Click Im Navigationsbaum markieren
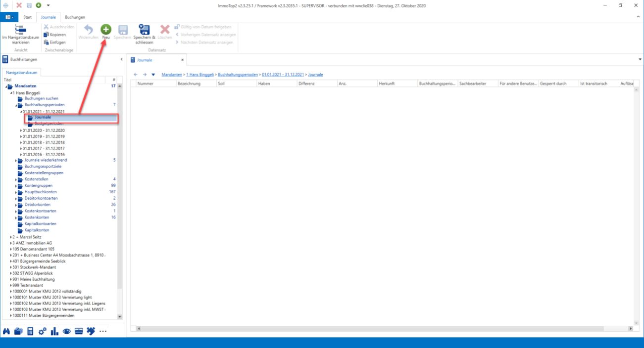The height and width of the screenshot is (348, 644). click(21, 34)
